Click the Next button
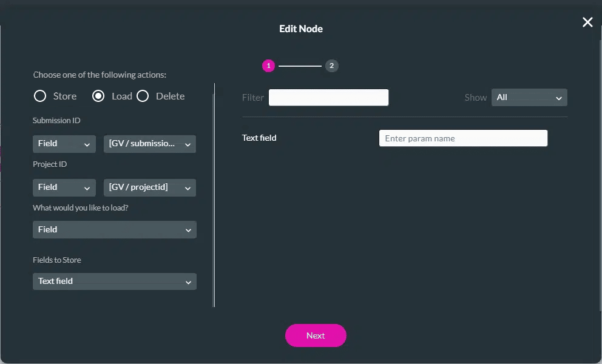 [x=316, y=335]
